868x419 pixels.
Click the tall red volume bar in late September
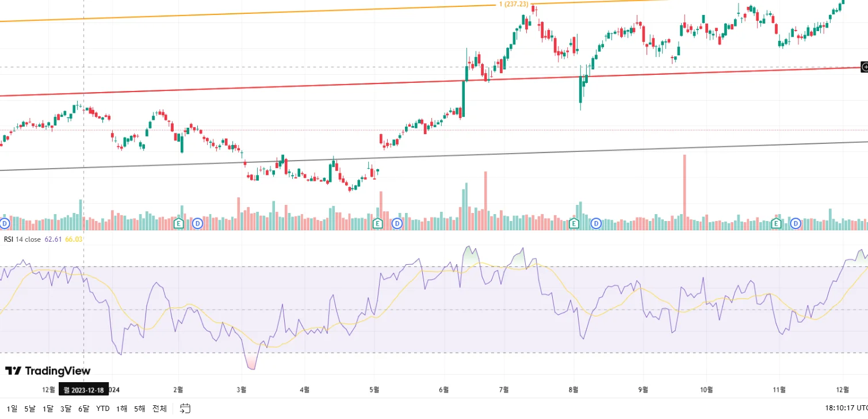(x=685, y=192)
